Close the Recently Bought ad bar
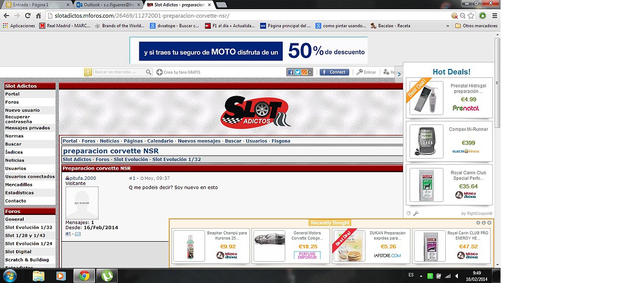This screenshot has height=283, width=644. (x=490, y=223)
